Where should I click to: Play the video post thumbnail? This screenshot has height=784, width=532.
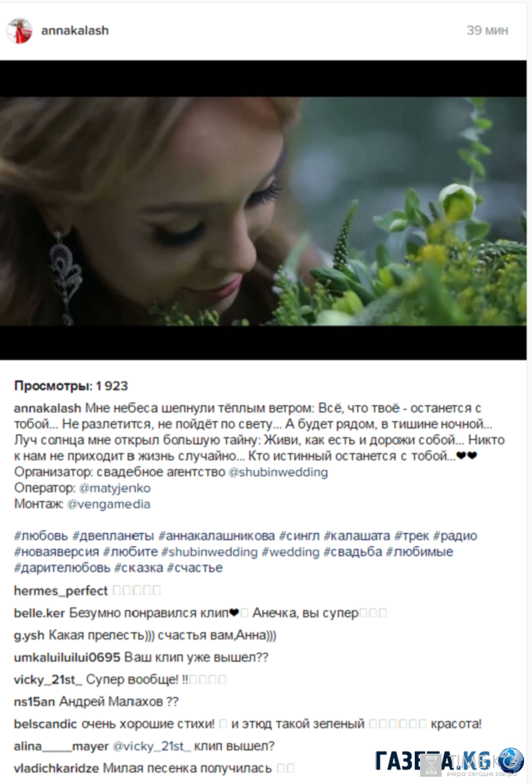263,210
